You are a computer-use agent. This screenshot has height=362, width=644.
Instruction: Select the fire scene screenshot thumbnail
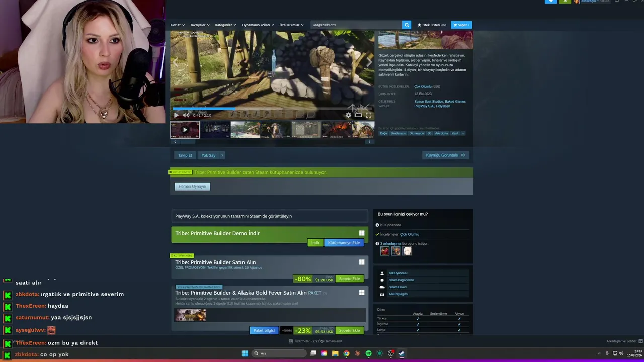coord(336,129)
